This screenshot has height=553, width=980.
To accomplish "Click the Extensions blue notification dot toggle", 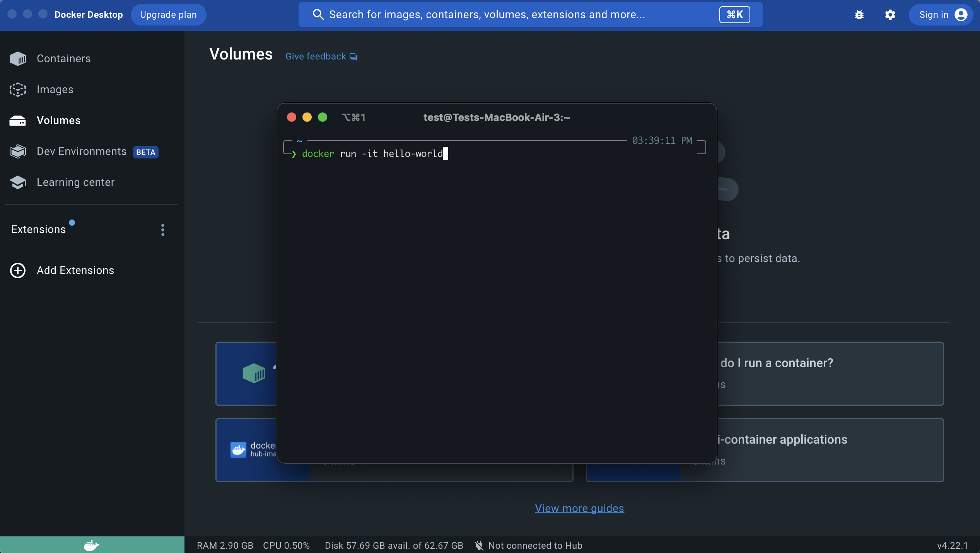I will 71,221.
